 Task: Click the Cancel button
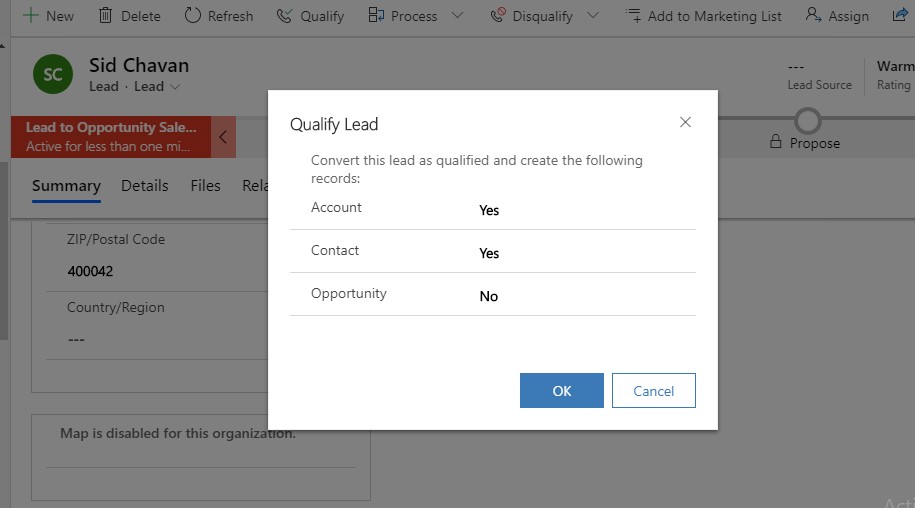[654, 391]
